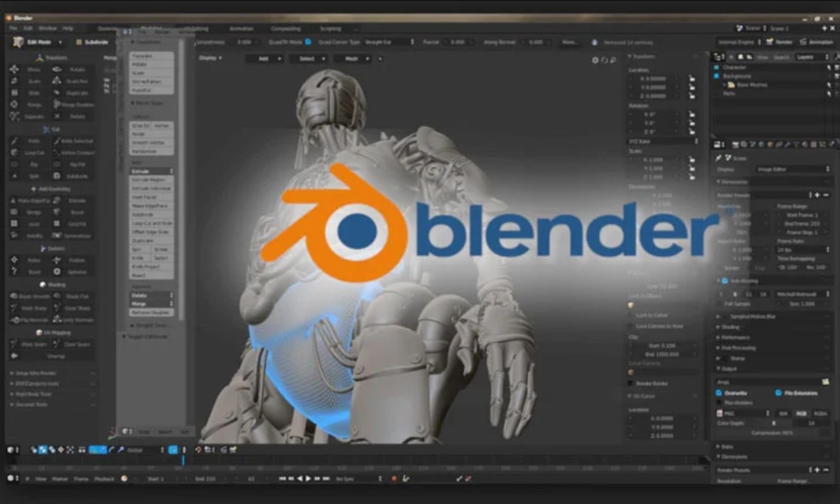Click the Animation render button
Screen dimensions: 840x504
815,42
